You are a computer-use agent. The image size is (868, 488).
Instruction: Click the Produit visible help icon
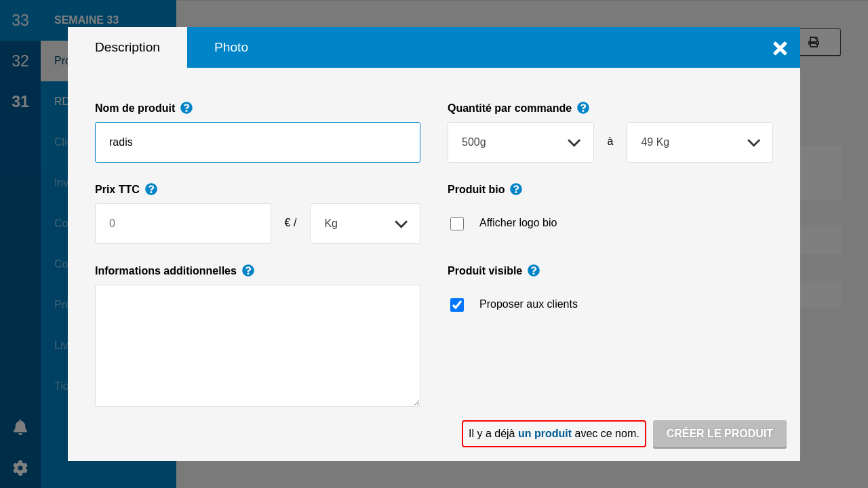[534, 270]
